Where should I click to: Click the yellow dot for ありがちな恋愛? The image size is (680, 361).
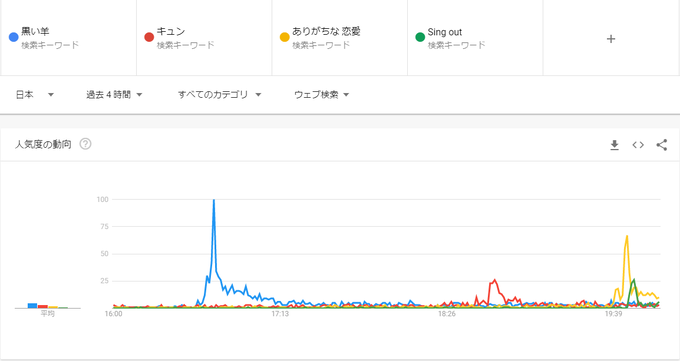tap(284, 37)
